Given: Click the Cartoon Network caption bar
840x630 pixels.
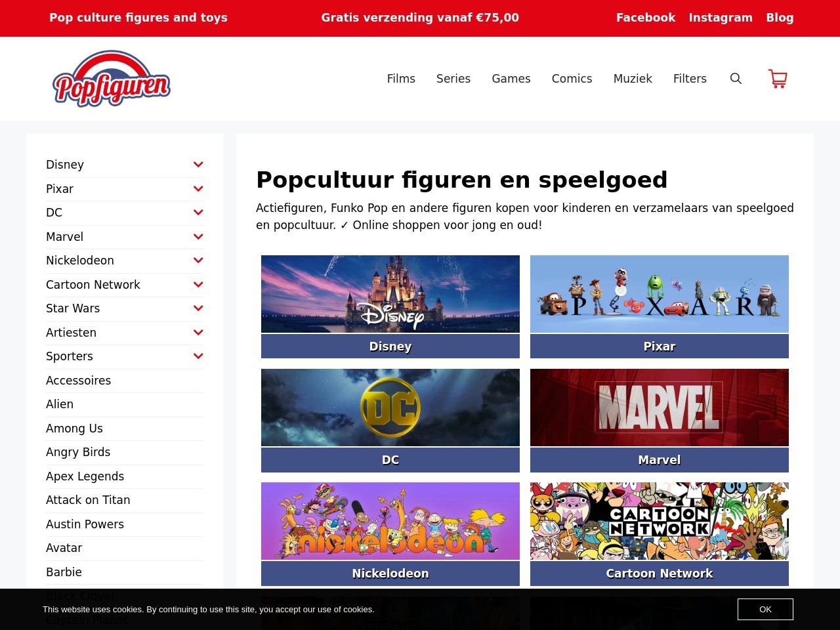Looking at the screenshot, I should tap(660, 574).
